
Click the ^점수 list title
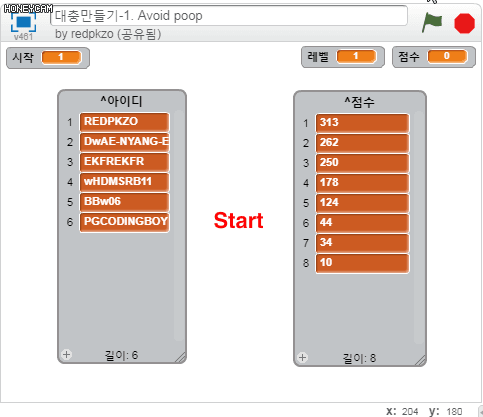359,102
